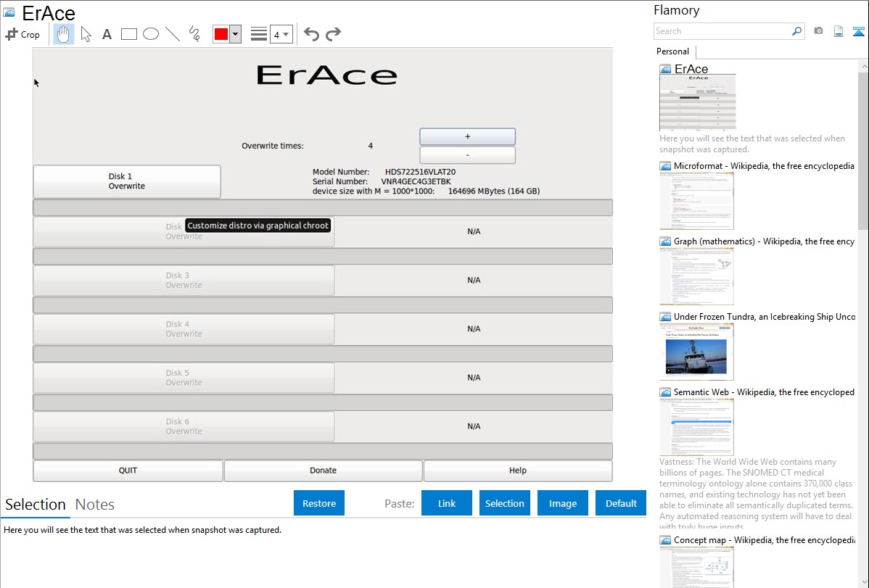Select the Crop tool
The width and height of the screenshot is (869, 588).
click(x=22, y=34)
